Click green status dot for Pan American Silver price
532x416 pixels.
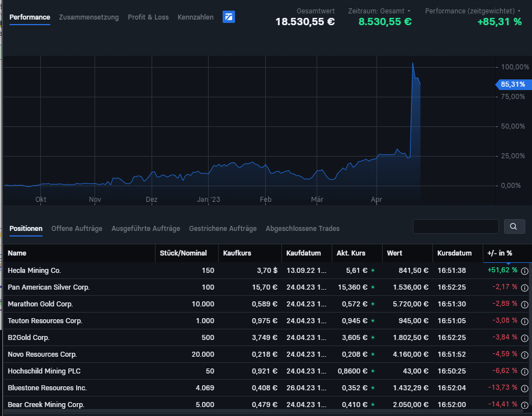point(373,287)
